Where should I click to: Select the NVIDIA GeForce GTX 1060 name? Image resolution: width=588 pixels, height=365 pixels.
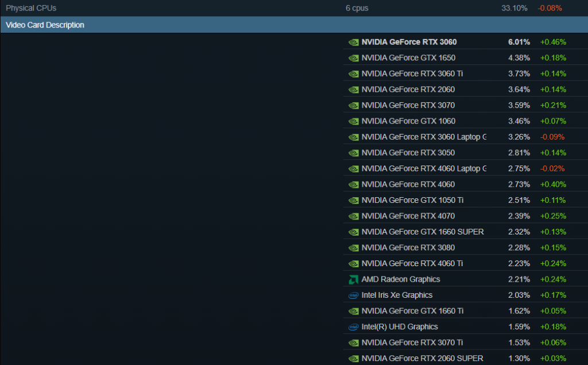coord(408,121)
